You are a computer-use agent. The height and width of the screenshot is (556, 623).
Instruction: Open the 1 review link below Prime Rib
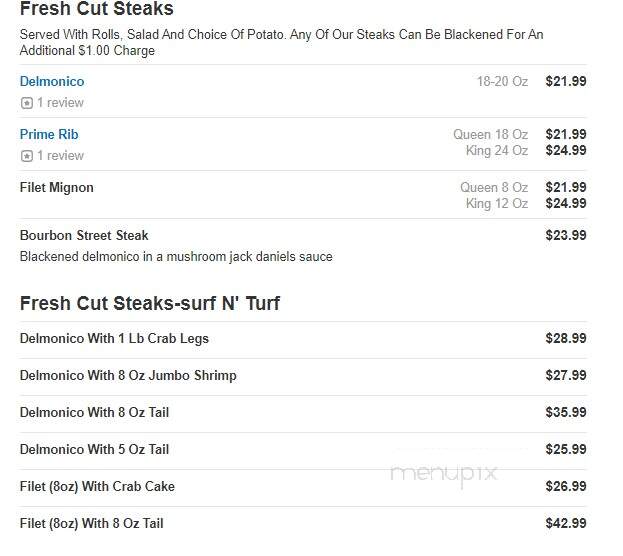tap(60, 155)
